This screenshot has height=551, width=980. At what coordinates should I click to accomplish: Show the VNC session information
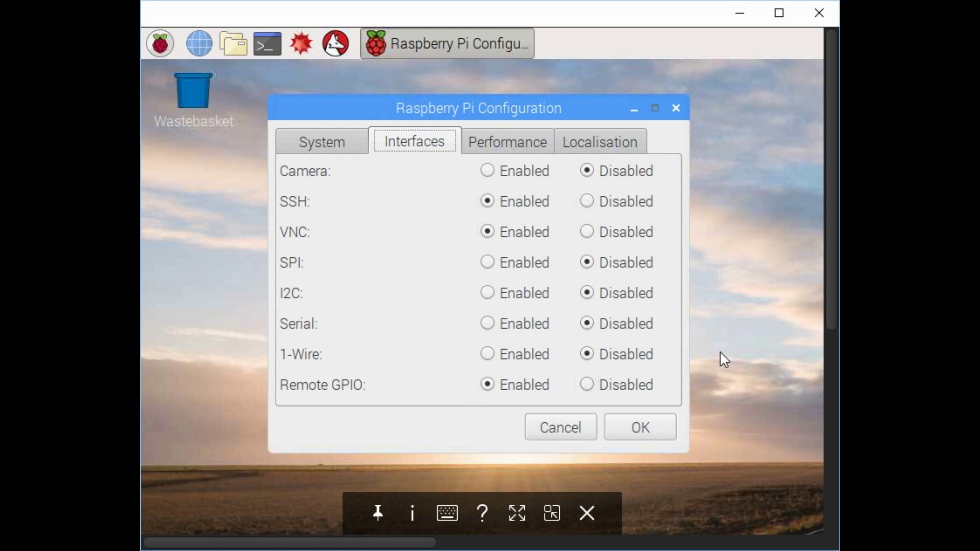click(x=412, y=513)
